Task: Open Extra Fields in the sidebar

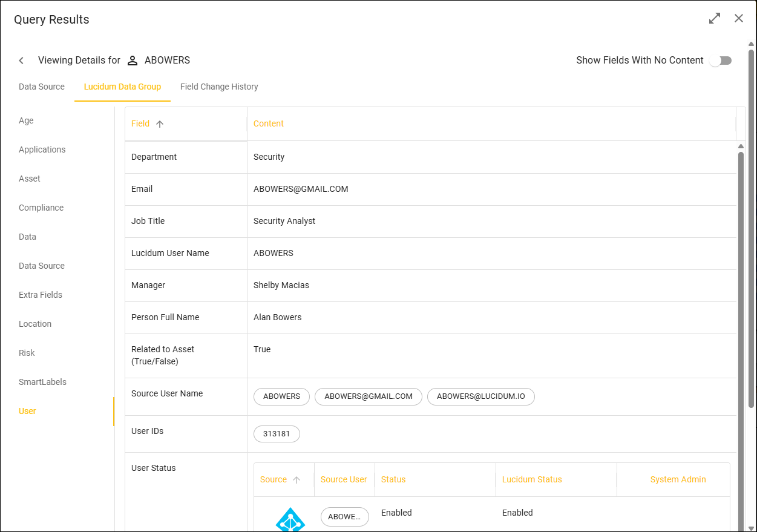Action: pyautogui.click(x=41, y=295)
